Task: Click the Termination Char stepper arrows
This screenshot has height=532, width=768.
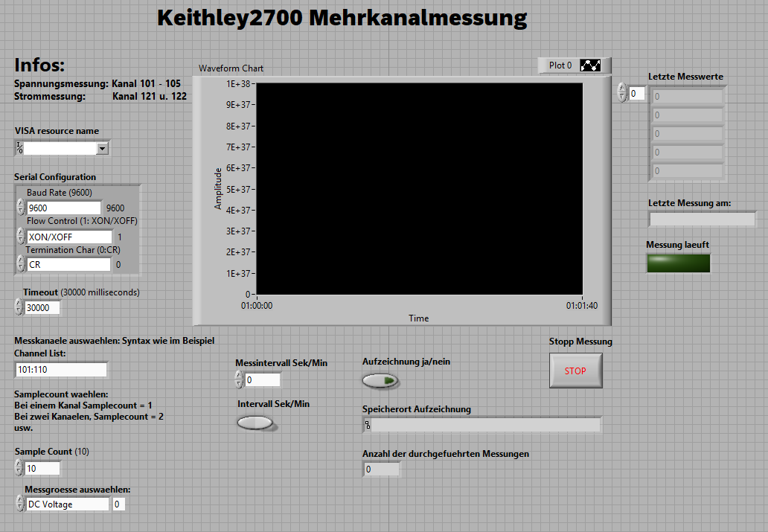Action: click(x=21, y=264)
